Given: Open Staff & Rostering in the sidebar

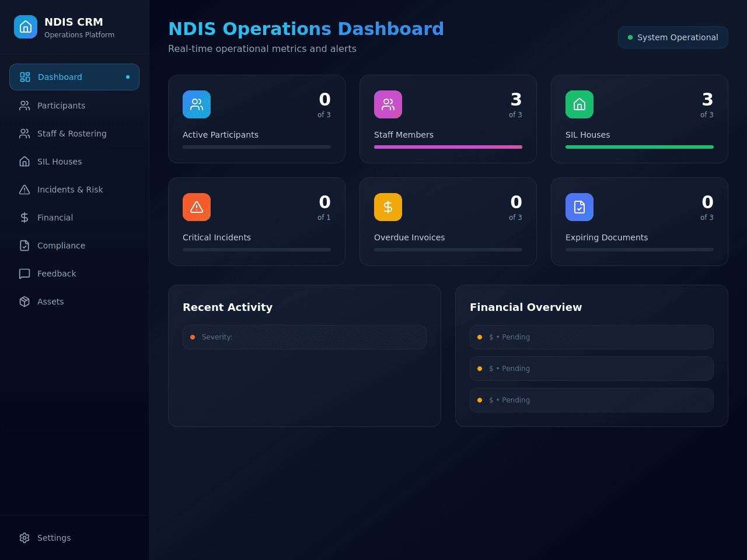Looking at the screenshot, I should [74, 134].
